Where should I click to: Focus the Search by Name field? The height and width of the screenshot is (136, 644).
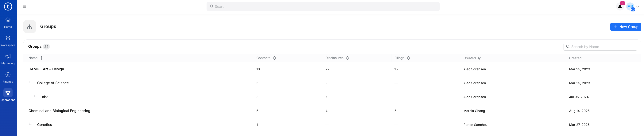[x=600, y=47]
